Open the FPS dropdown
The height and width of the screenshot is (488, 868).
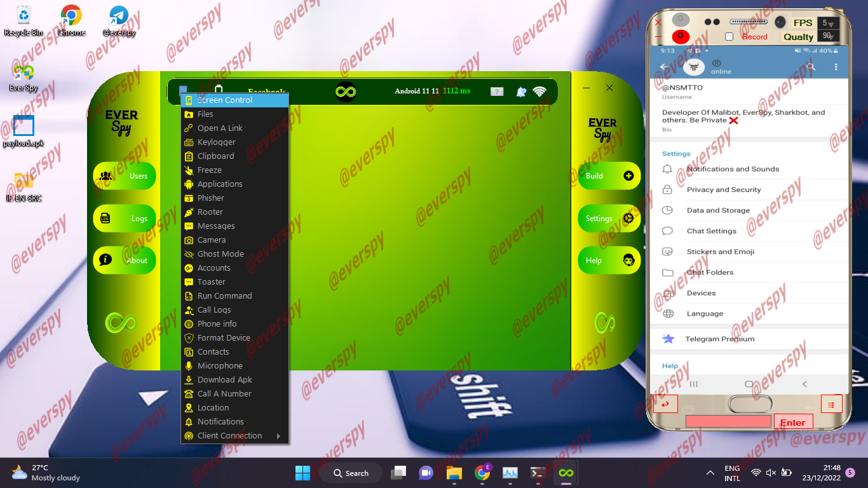827,23
